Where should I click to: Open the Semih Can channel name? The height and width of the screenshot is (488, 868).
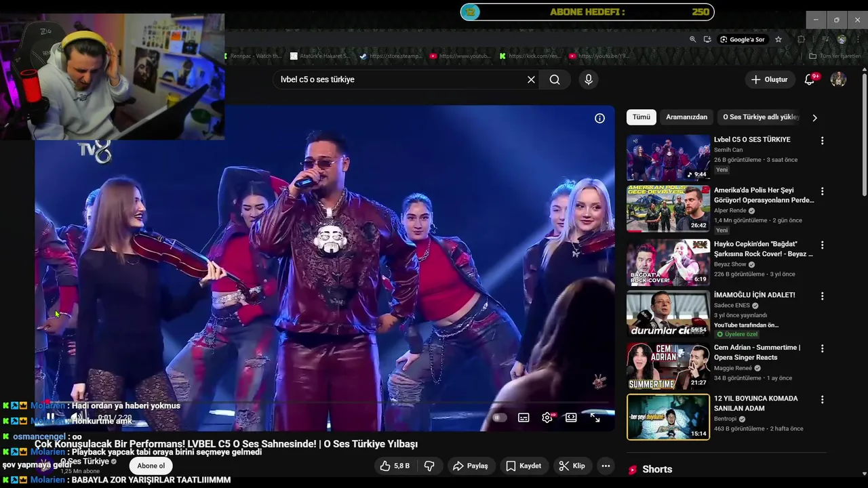point(728,150)
